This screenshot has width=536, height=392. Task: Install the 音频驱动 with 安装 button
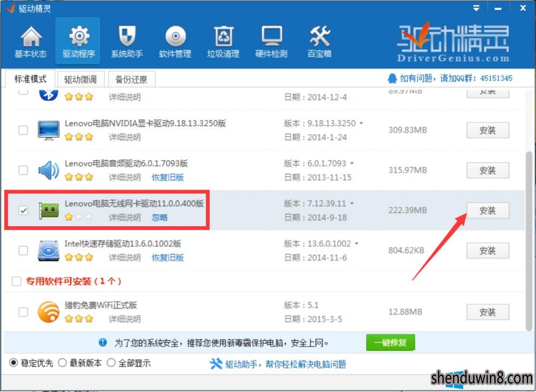(487, 171)
